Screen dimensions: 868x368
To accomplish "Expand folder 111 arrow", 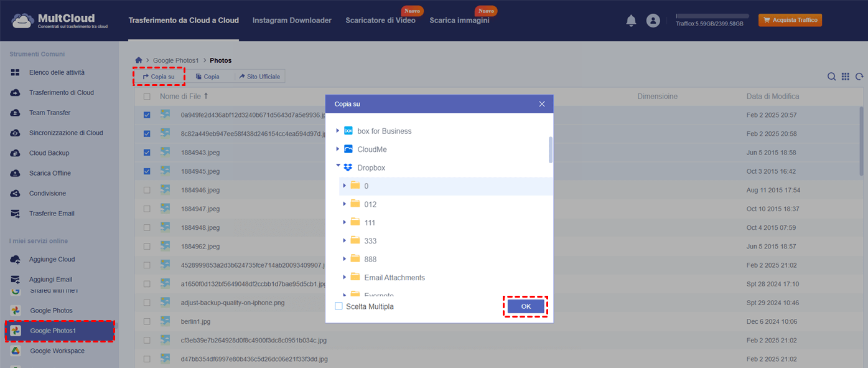I will coord(345,222).
